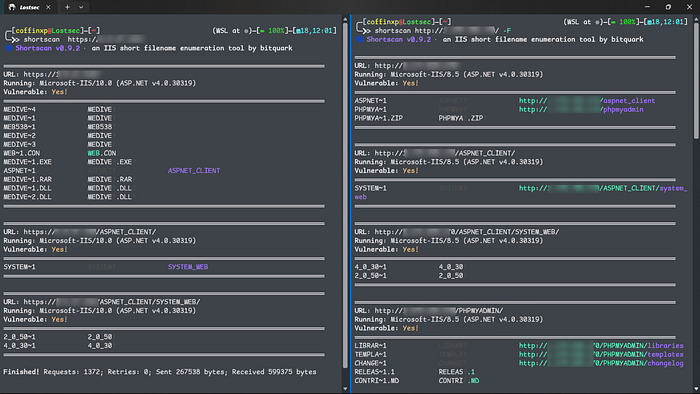The height and width of the screenshot is (394, 700).
Task: Open the new tab profile dropdown
Action: coord(81,7)
